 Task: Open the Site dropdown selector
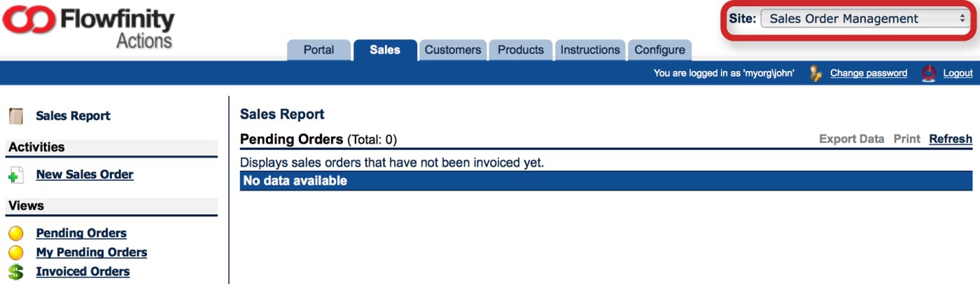(865, 19)
